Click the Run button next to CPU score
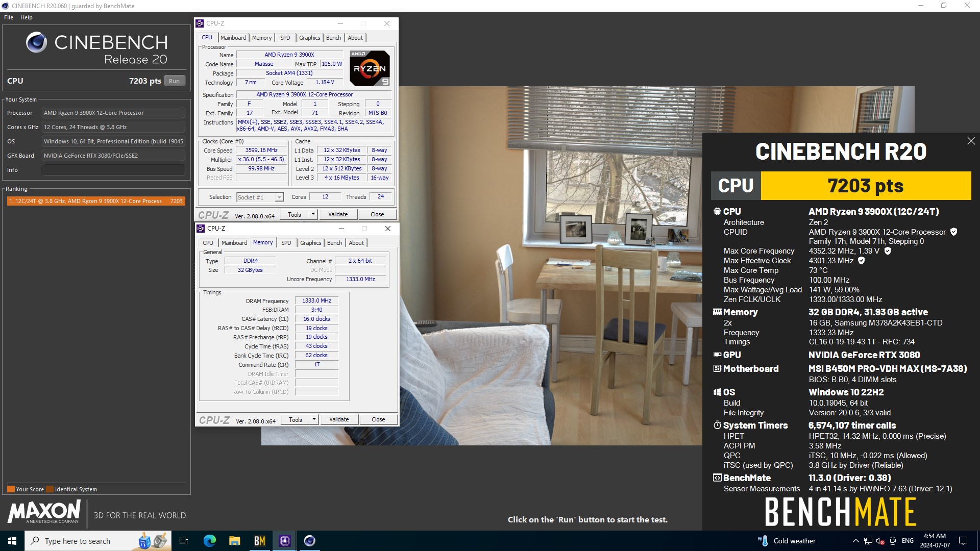Screen dimensions: 980x551 pyautogui.click(x=174, y=81)
